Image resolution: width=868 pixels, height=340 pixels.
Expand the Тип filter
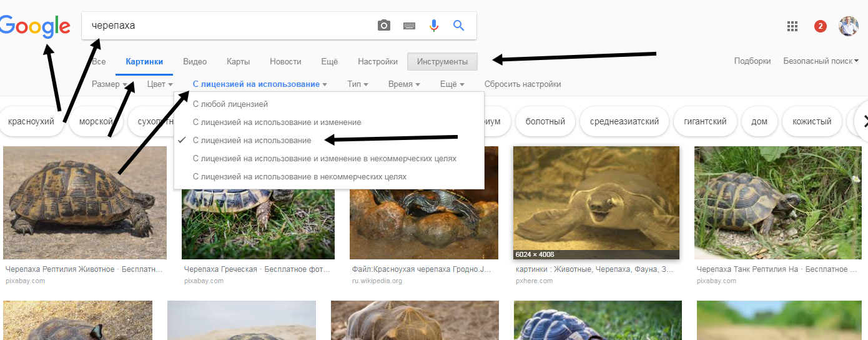358,84
